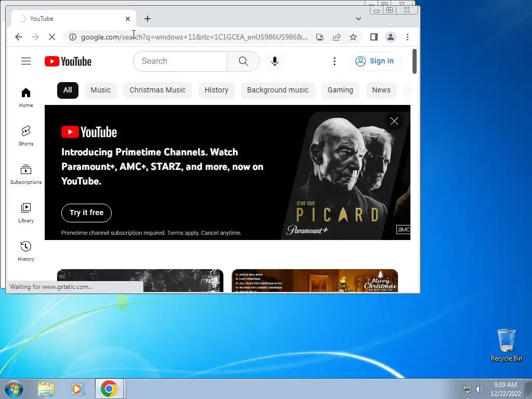Share this page via share icon
This screenshot has width=532, height=399.
point(337,37)
